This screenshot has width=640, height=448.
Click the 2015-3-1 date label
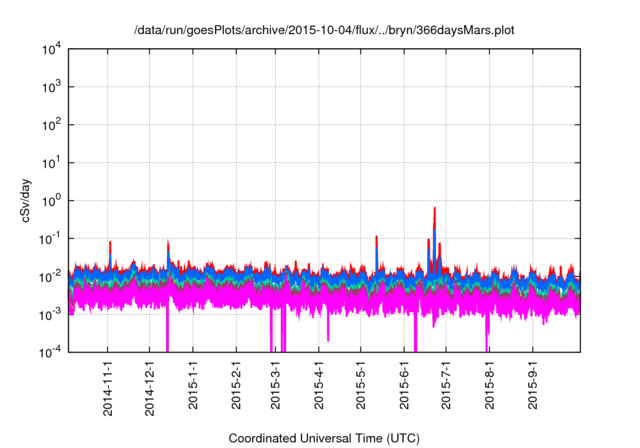(275, 385)
